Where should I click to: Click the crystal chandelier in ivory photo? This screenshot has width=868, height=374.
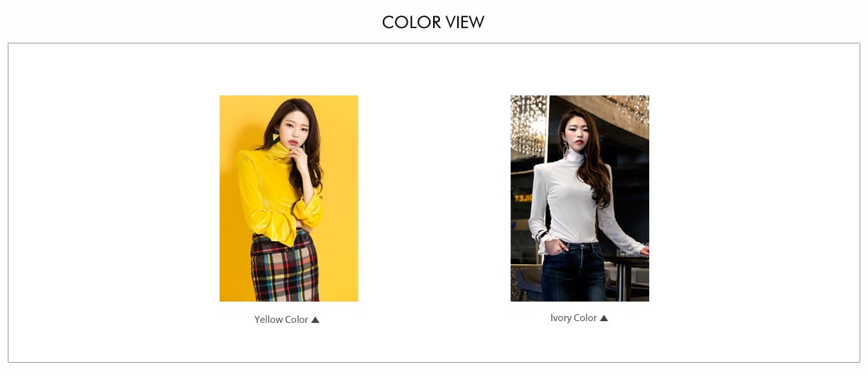click(528, 125)
